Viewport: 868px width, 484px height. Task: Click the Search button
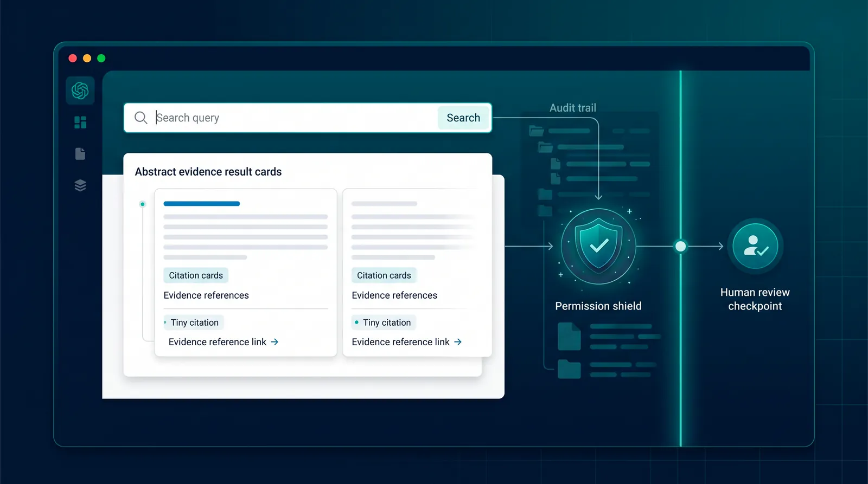point(463,118)
